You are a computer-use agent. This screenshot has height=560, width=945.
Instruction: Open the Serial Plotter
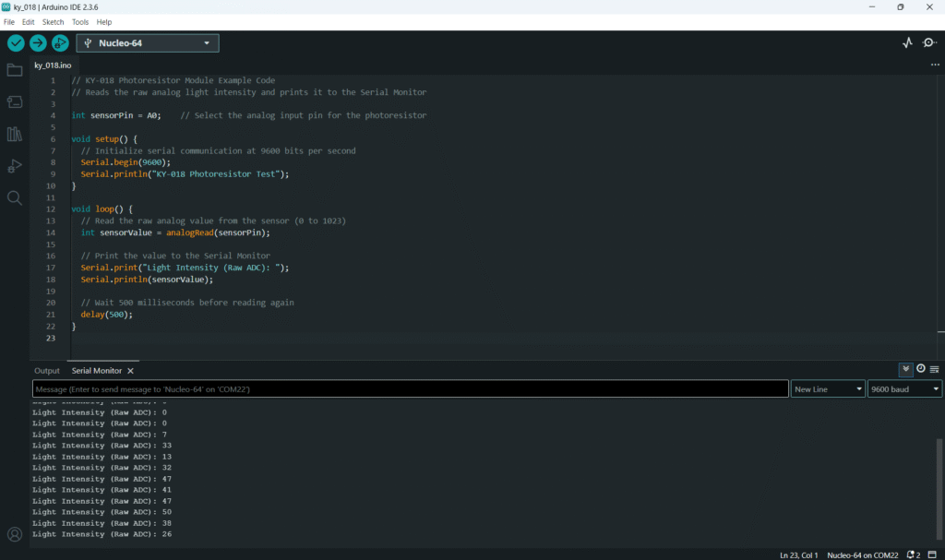pyautogui.click(x=907, y=43)
